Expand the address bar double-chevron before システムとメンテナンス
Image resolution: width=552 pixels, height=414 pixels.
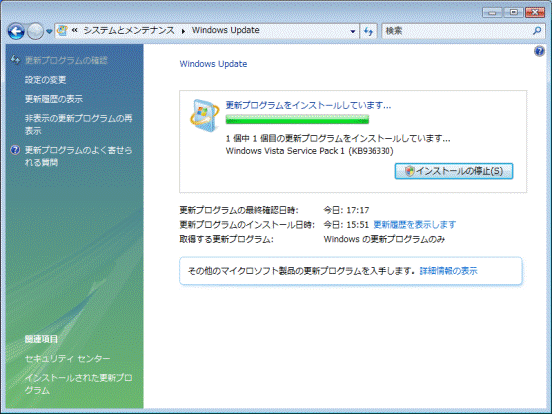[75, 30]
